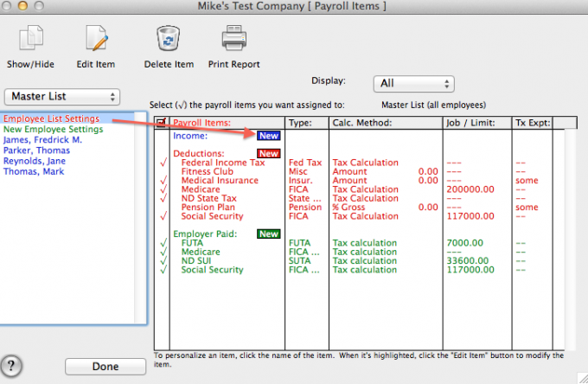
Task: Click the 33600.00 limit for ND SUI
Action: pos(468,261)
